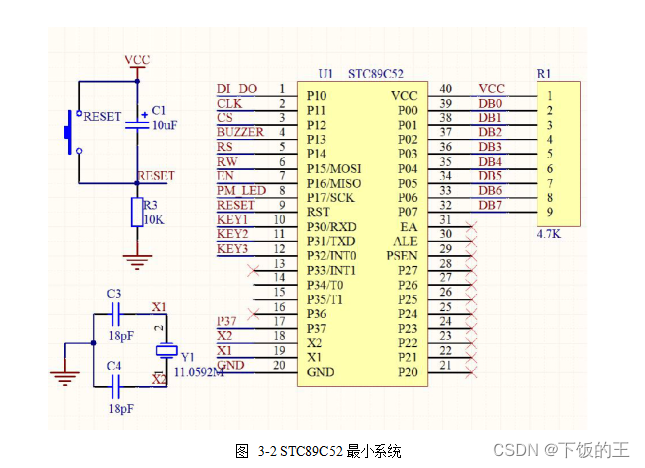Select the RW net label
The width and height of the screenshot is (645, 468).
[x=227, y=162]
